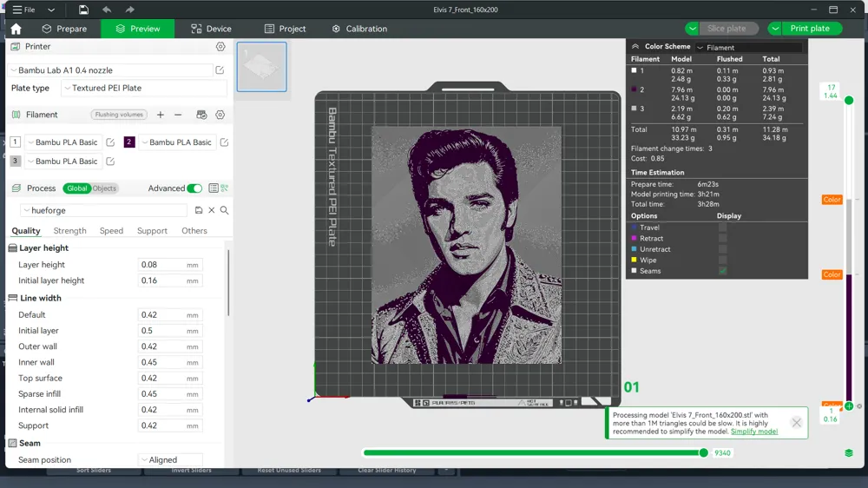Screen dimensions: 868x488
Task: Click filament 2 purple color swatch
Action: point(129,142)
